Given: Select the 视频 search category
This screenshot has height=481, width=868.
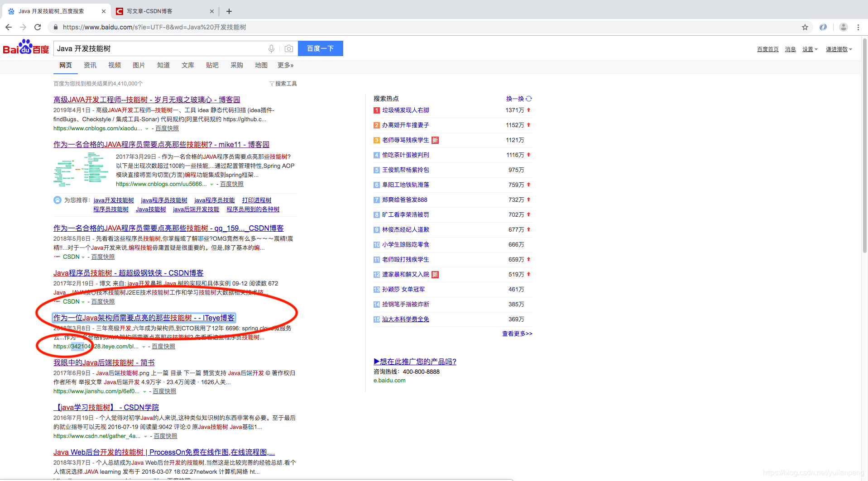Looking at the screenshot, I should click(115, 66).
